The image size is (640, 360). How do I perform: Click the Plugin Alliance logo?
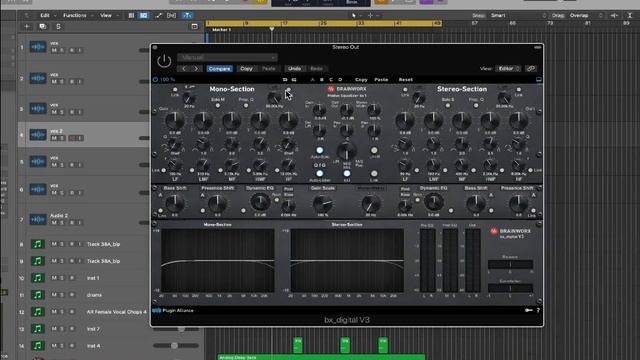pos(173,311)
